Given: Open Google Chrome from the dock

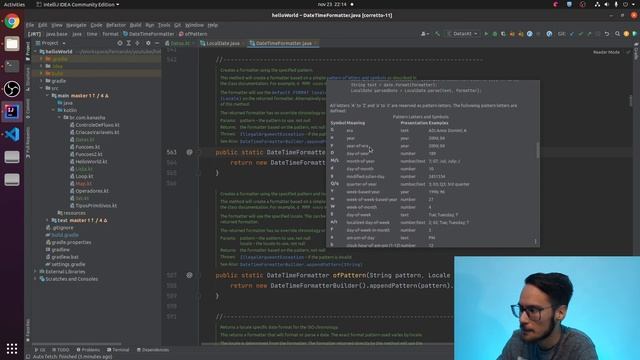Looking at the screenshot, I should tap(12, 21).
